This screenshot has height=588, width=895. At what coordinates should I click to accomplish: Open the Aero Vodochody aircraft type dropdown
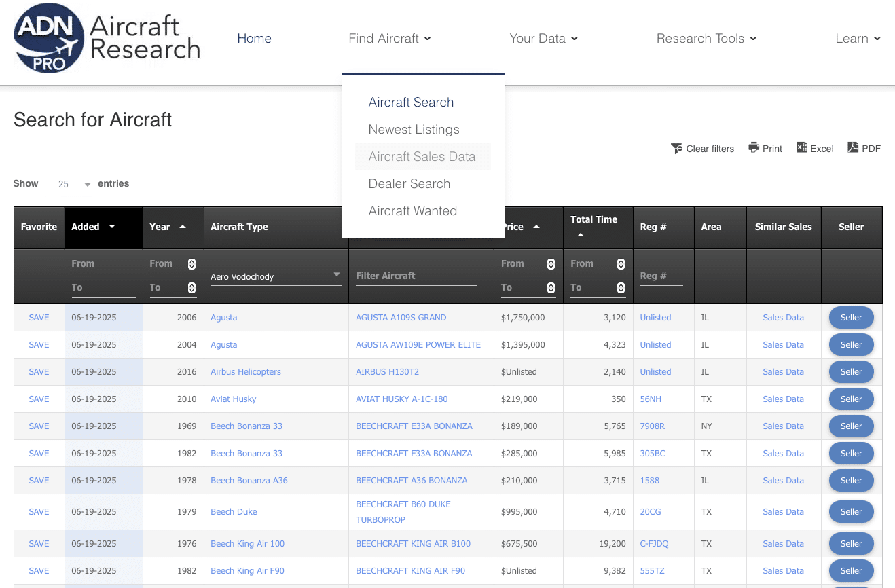point(276,276)
